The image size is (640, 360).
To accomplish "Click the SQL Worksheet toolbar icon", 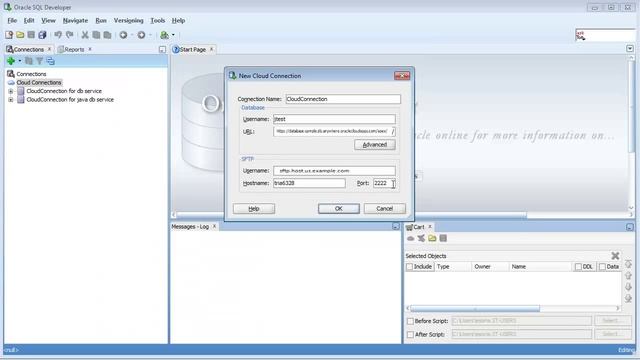I will (164, 35).
